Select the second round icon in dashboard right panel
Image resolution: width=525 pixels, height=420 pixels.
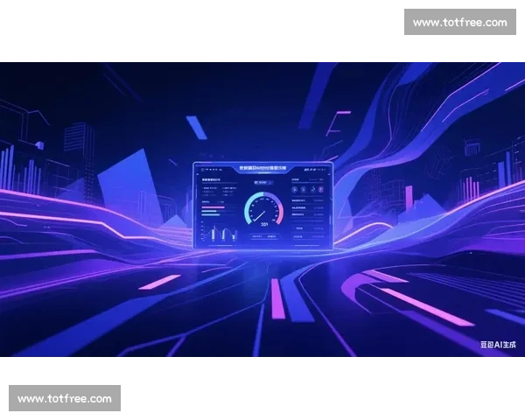[302, 190]
